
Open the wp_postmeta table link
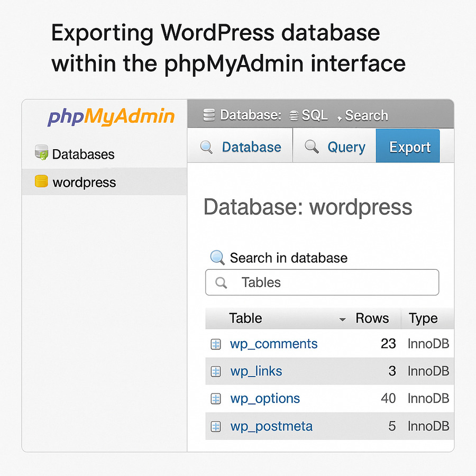tap(271, 426)
